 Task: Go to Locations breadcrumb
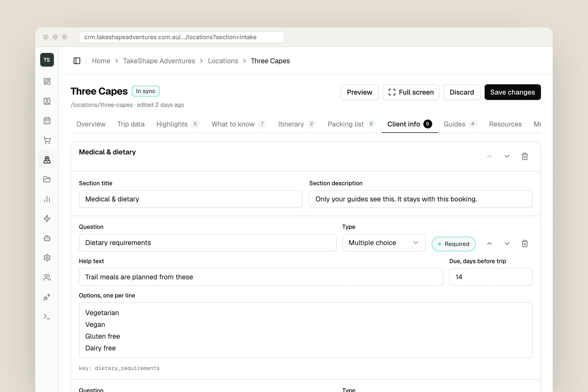223,61
